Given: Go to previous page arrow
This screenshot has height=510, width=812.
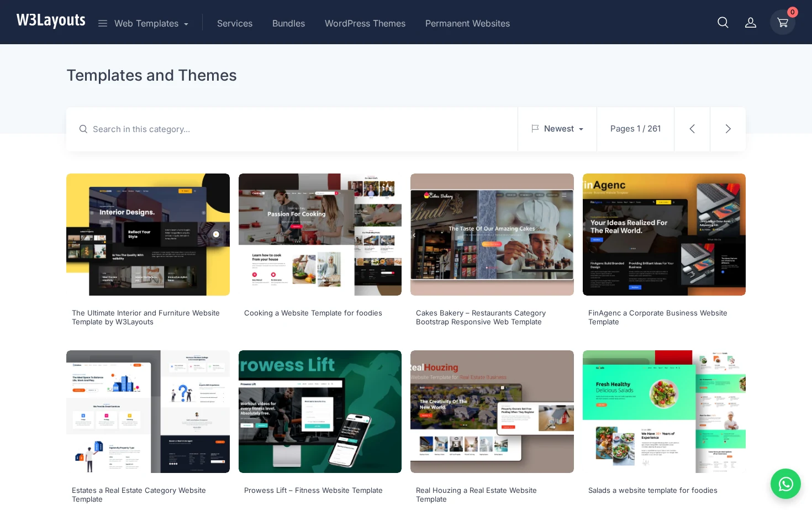Looking at the screenshot, I should pos(692,129).
